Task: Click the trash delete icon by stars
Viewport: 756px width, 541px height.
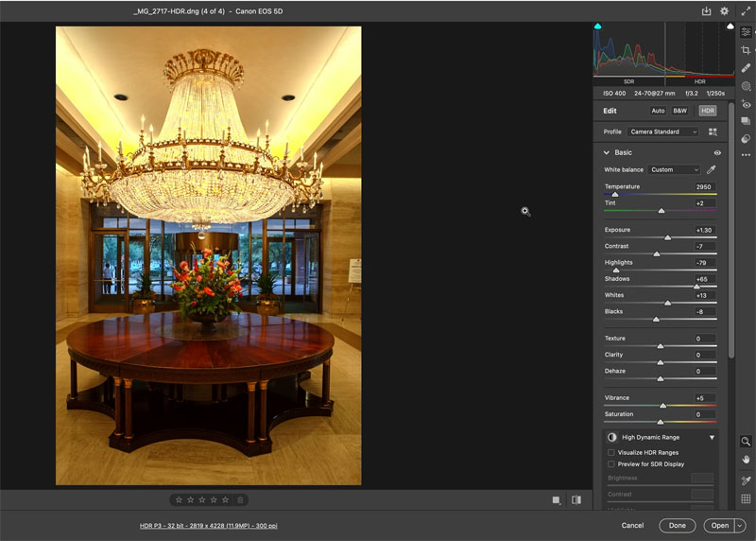Action: [240, 500]
